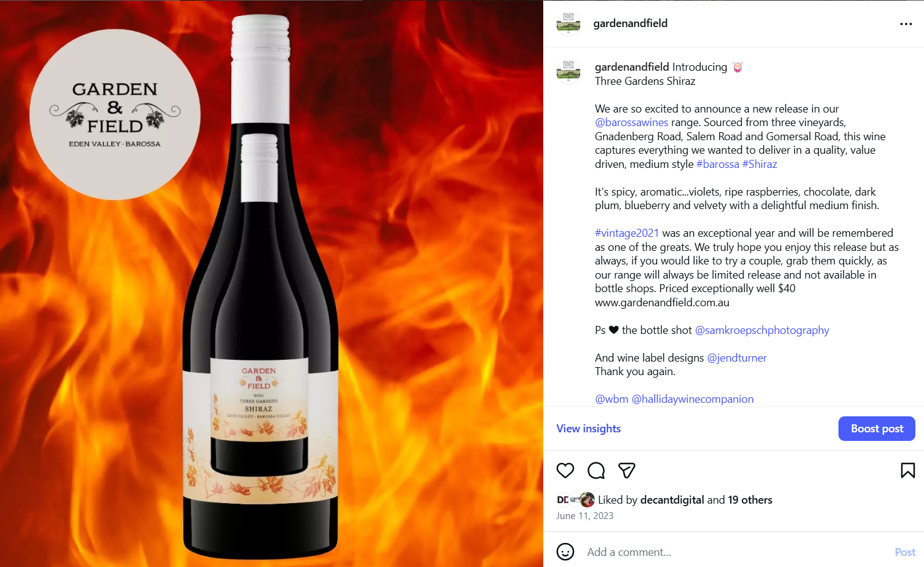Visit @samkroepschphotography profile link
Image resolution: width=924 pixels, height=567 pixels.
[x=762, y=330]
